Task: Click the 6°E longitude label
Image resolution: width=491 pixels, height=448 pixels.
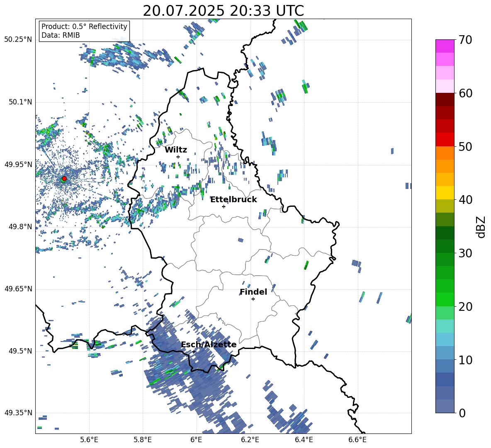Action: click(196, 440)
